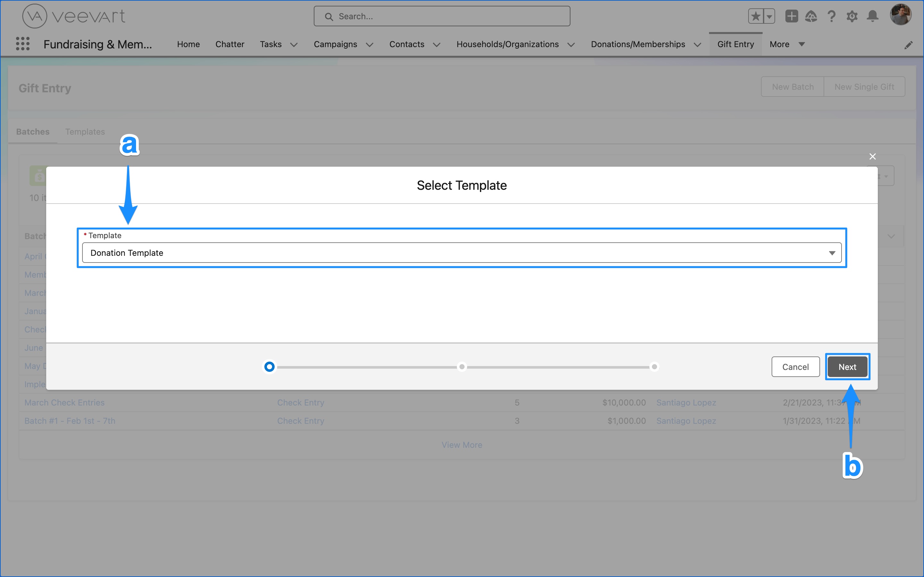Click the Next button
Viewport: 924px width, 577px height.
click(847, 366)
